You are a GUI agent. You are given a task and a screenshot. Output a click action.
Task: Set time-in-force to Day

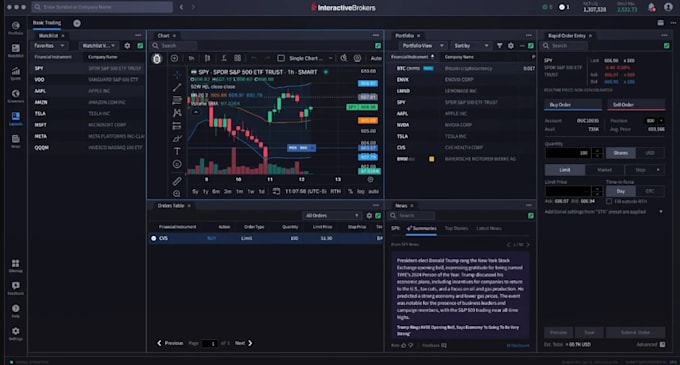[621, 191]
